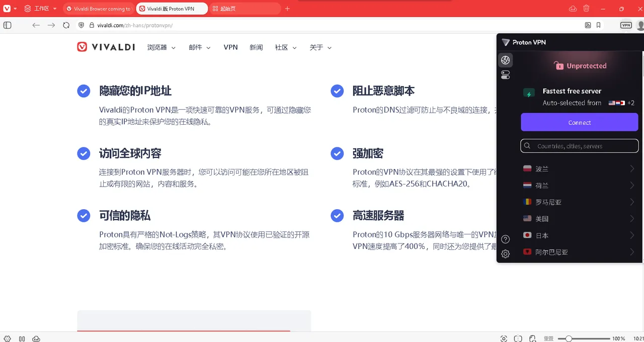The image size is (644, 342).
Task: Expand 荷兰 servers chevron
Action: (x=632, y=186)
